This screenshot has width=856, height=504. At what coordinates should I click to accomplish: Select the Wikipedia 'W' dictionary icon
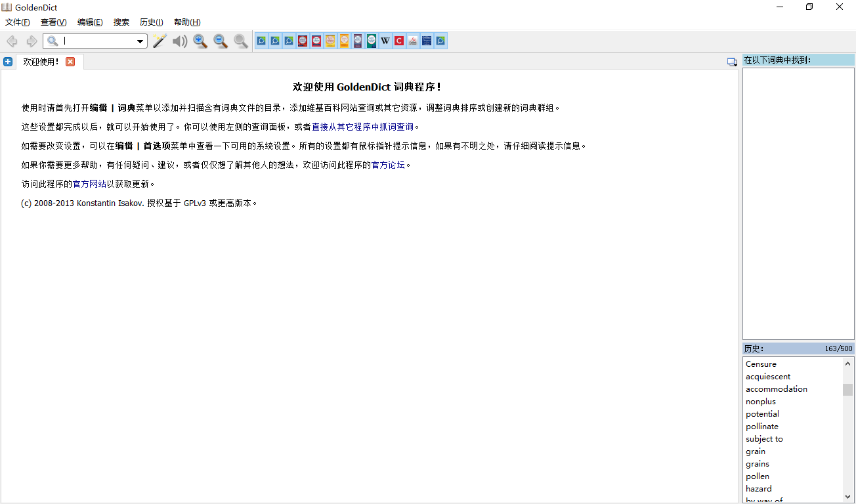tap(385, 41)
